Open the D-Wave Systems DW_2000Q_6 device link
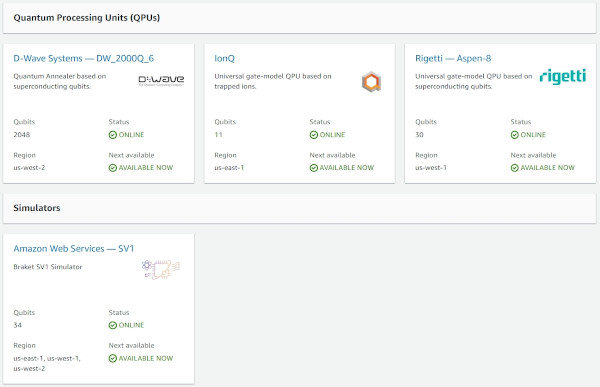The image size is (600, 387). pos(83,58)
